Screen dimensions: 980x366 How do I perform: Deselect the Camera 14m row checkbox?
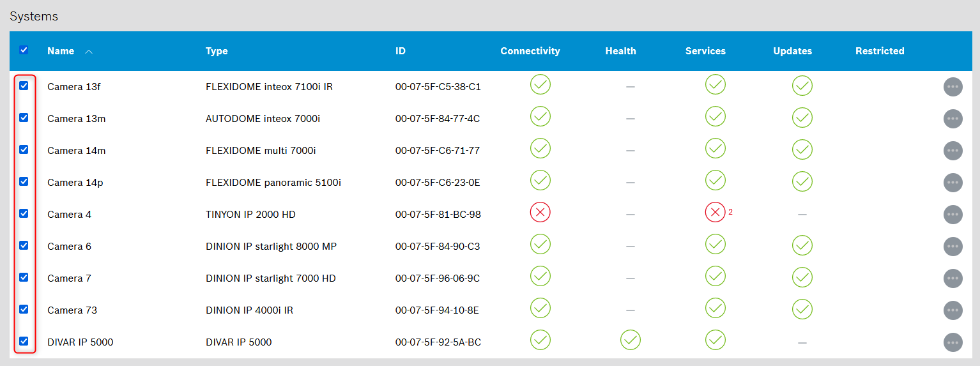pyautogui.click(x=24, y=149)
